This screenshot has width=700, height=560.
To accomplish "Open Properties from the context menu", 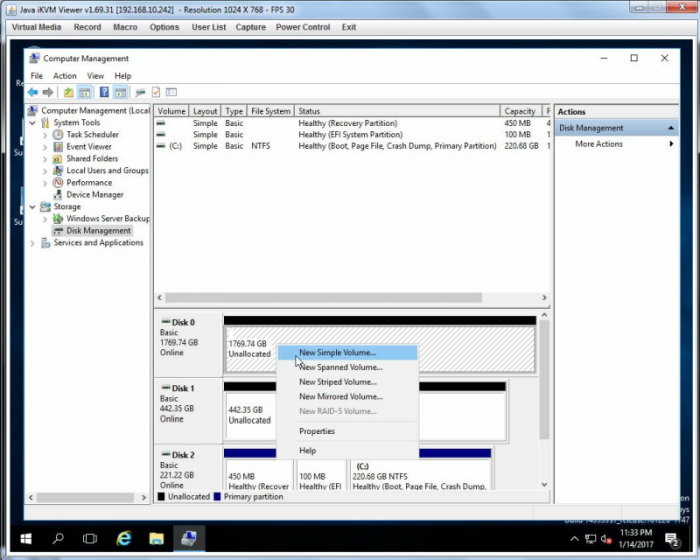I will (348, 431).
